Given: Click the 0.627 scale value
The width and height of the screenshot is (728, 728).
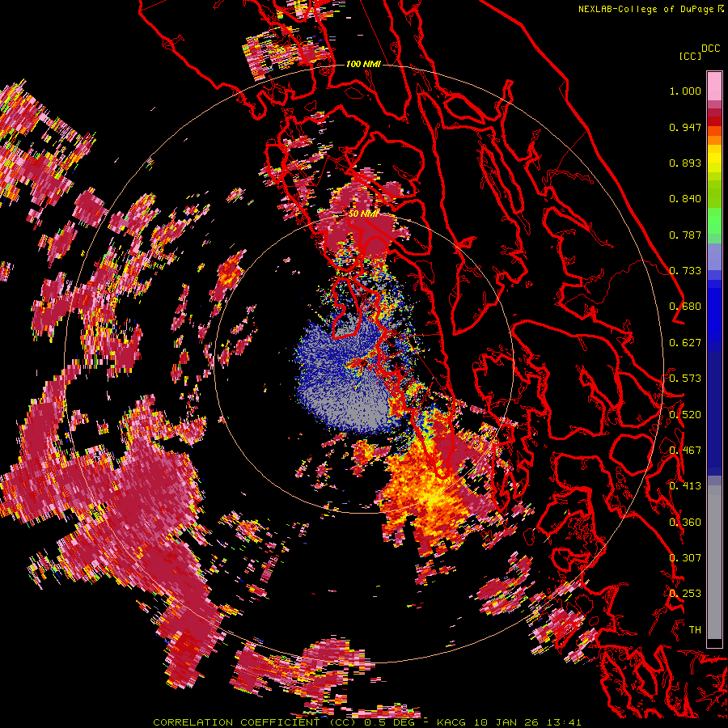Looking at the screenshot, I should coord(685,343).
